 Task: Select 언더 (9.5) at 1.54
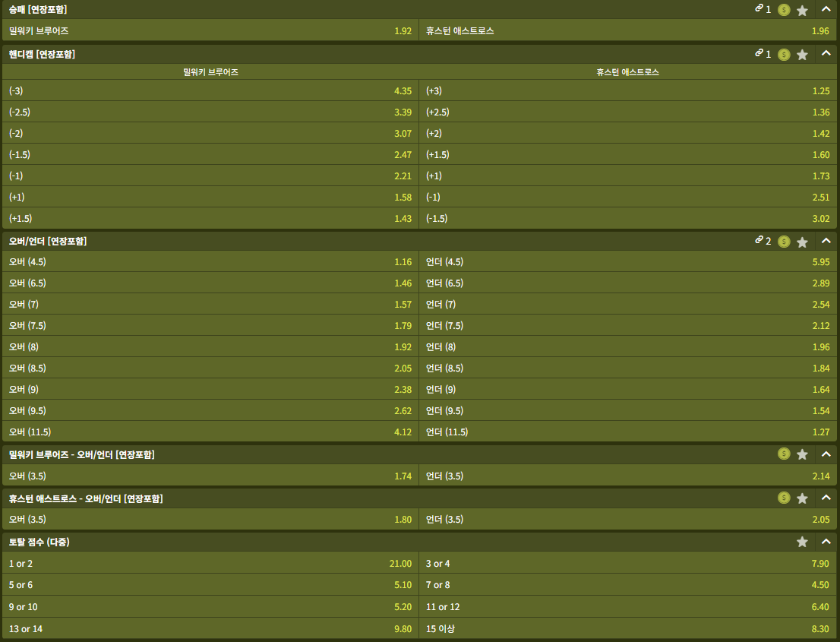pos(628,410)
